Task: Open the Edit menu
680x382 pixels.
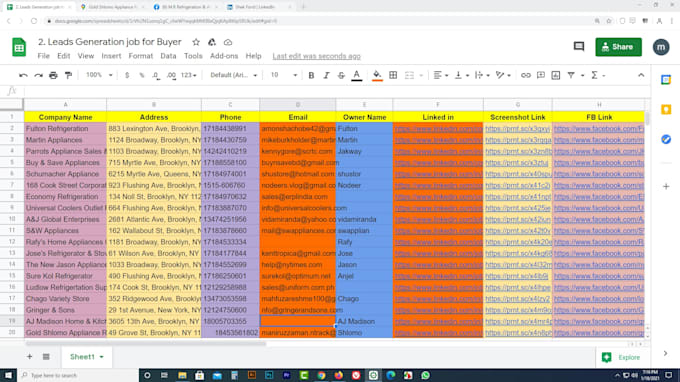Action: point(63,56)
